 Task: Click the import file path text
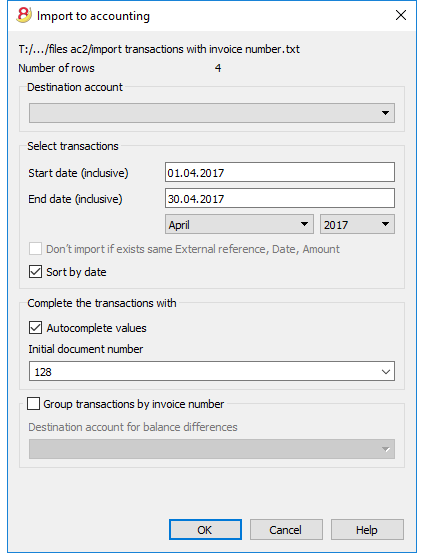point(159,49)
